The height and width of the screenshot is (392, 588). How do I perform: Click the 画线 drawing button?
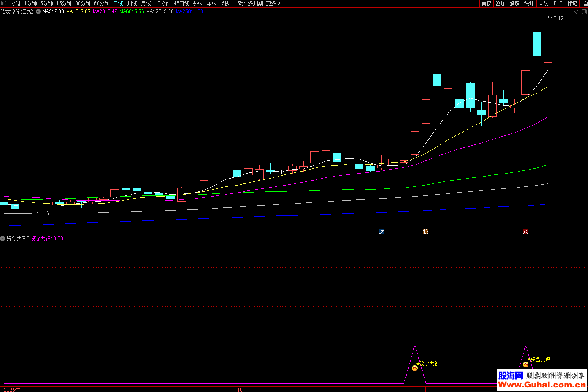543,3
